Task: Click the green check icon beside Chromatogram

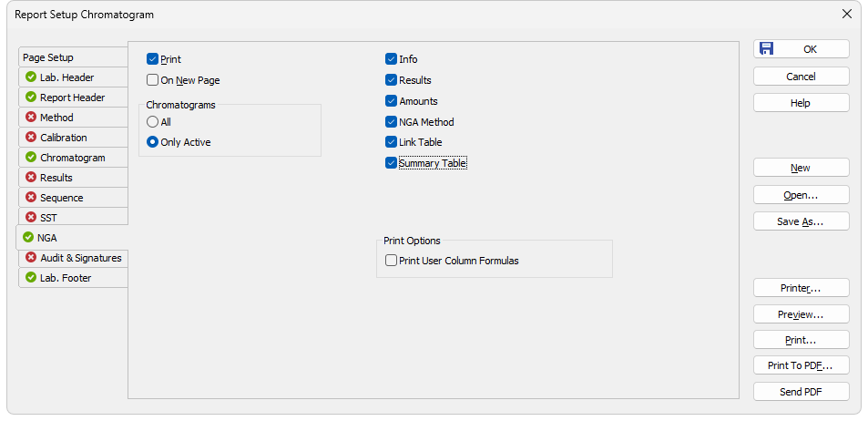Action: tap(31, 158)
